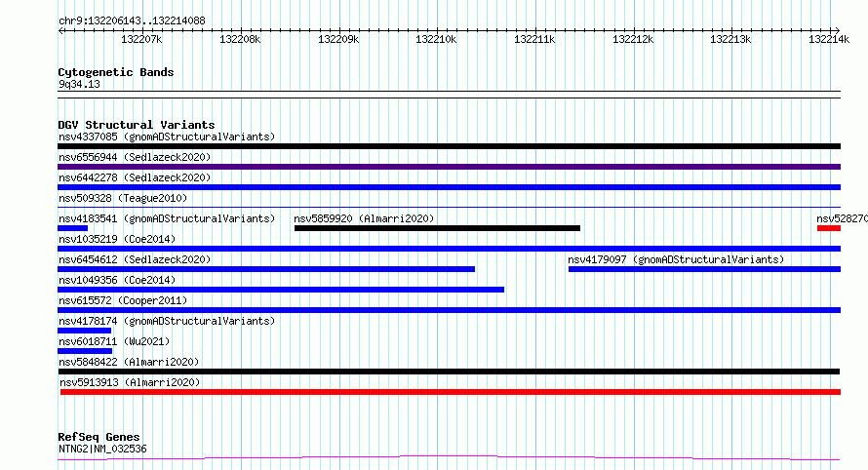This screenshot has height=470, width=868.
Task: Open variant nsv4183541 gnomAD label
Action: pos(167,218)
